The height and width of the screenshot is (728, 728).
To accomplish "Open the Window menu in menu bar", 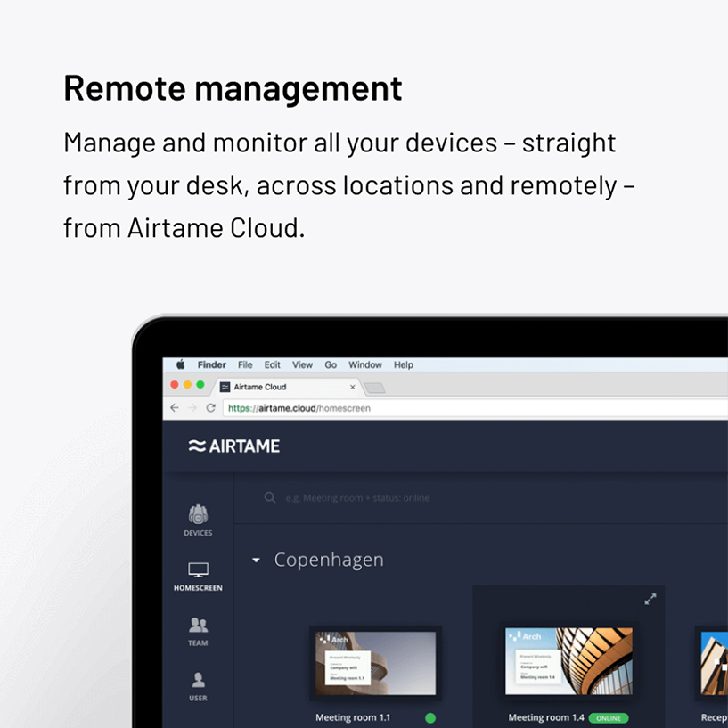I will click(x=365, y=365).
